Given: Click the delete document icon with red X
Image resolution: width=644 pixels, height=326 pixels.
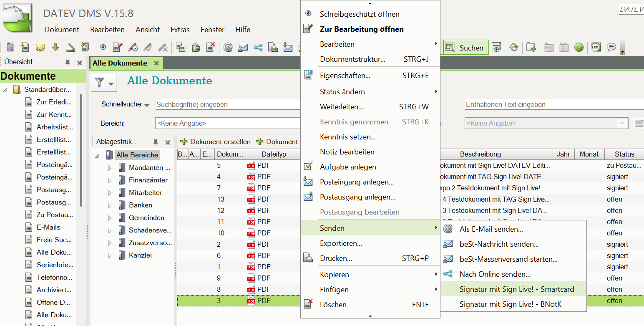Looking at the screenshot, I should click(x=211, y=47).
